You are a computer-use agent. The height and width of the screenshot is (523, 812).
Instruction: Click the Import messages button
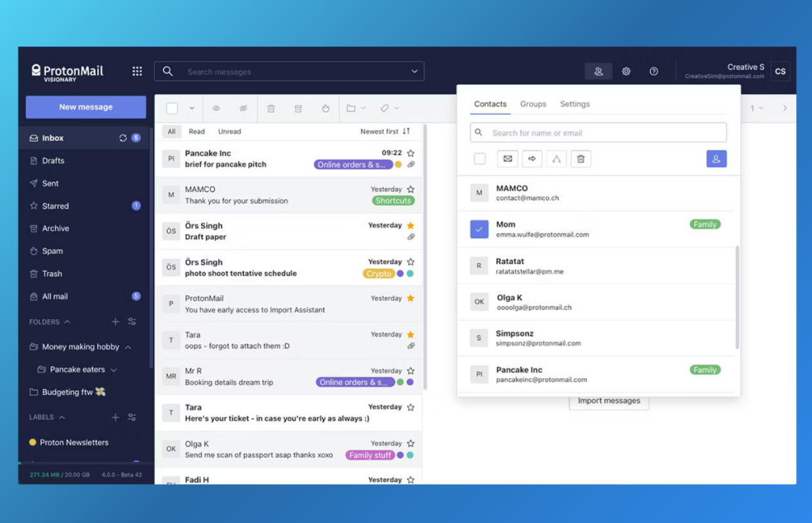(608, 401)
